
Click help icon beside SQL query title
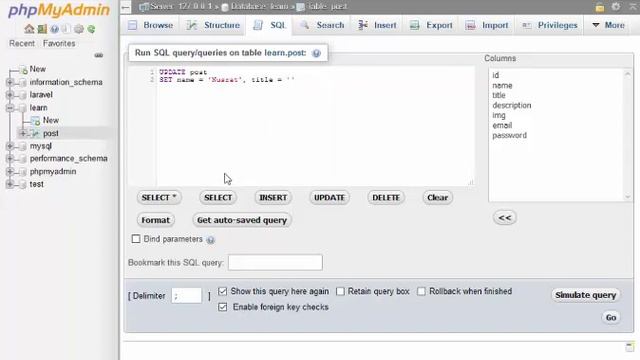tap(316, 53)
